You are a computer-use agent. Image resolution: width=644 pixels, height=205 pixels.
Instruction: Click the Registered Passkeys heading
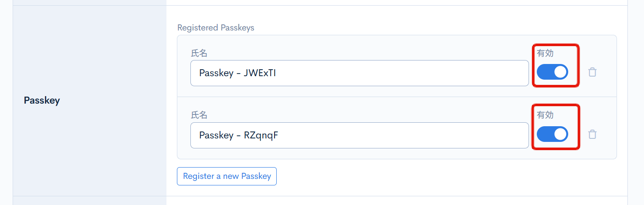216,28
